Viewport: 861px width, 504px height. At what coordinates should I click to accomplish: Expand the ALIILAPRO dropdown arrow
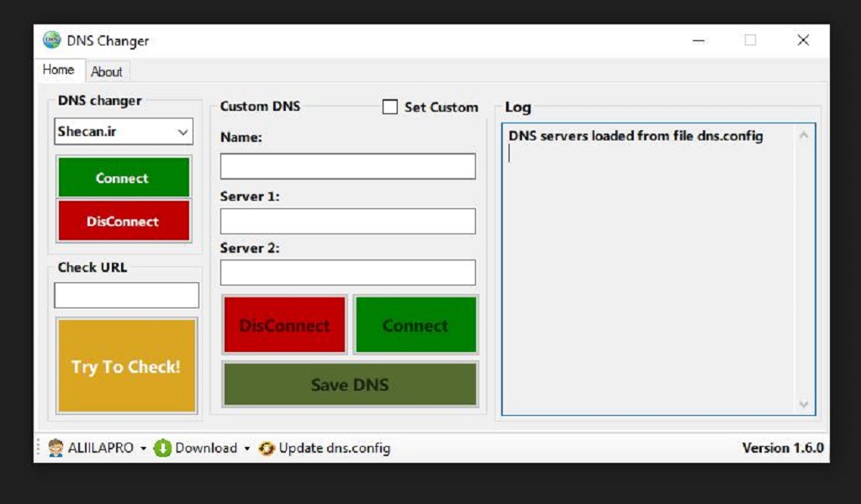click(143, 449)
